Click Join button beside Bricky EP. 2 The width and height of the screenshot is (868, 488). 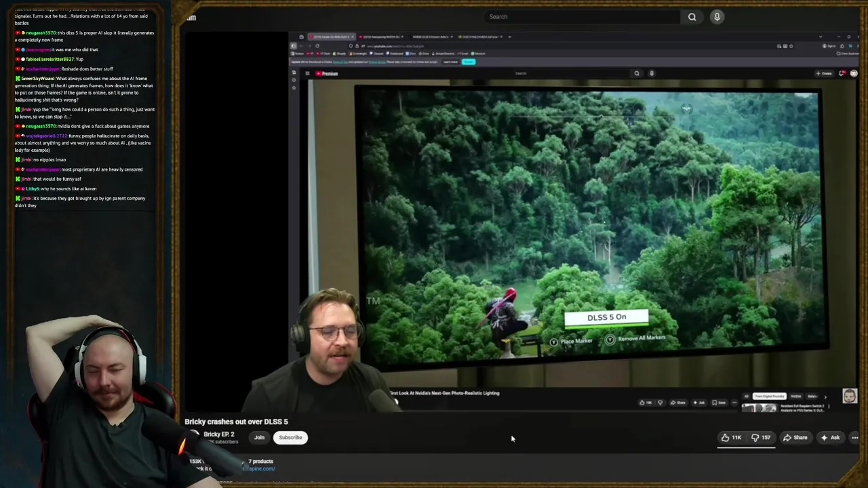[259, 437]
